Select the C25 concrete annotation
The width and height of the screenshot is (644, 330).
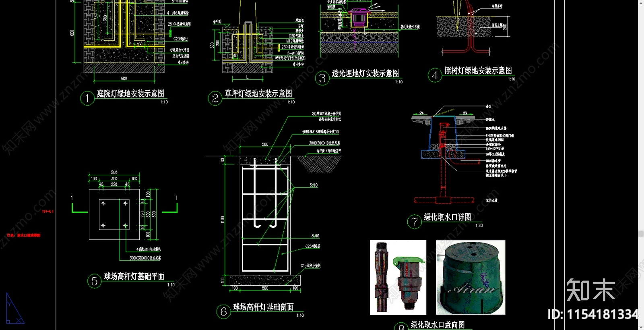[x=313, y=246]
